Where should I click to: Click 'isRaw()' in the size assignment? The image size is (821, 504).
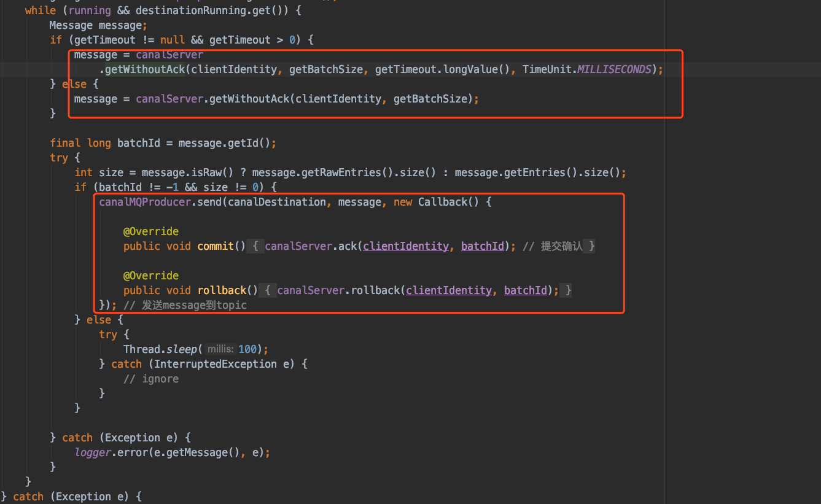coord(212,173)
